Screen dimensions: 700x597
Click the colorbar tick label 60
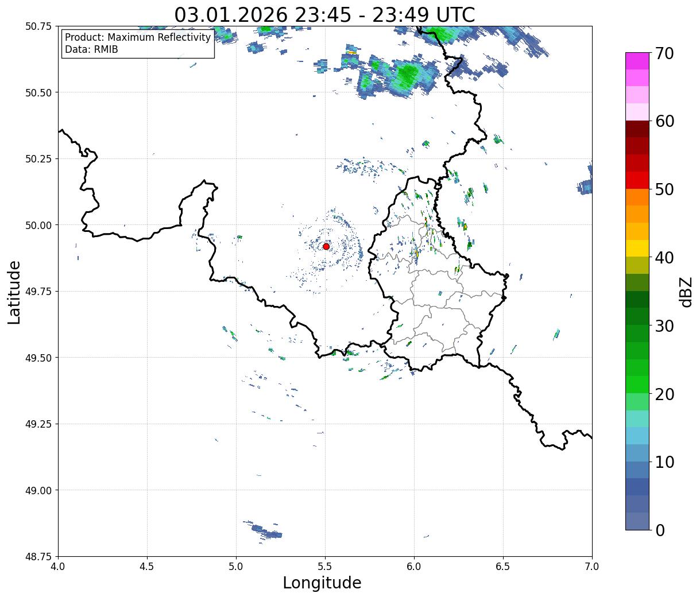point(664,121)
